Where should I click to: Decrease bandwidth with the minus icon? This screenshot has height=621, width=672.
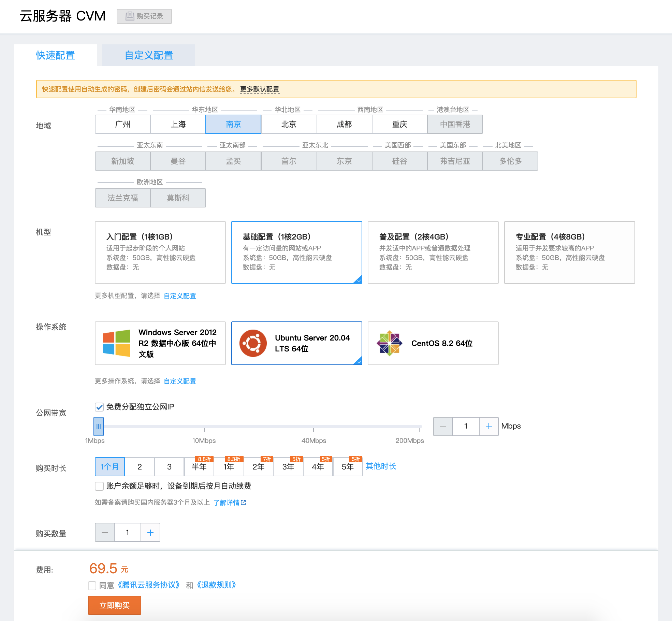[443, 426]
